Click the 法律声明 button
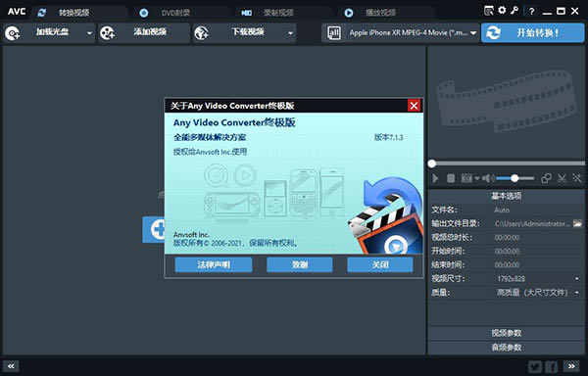588x376 pixels. 214,264
